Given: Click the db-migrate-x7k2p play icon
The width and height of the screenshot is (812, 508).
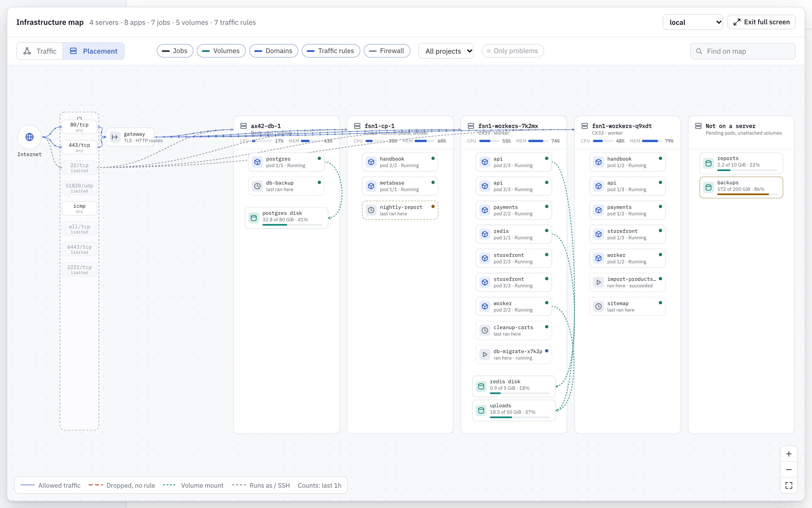Looking at the screenshot, I should point(485,354).
